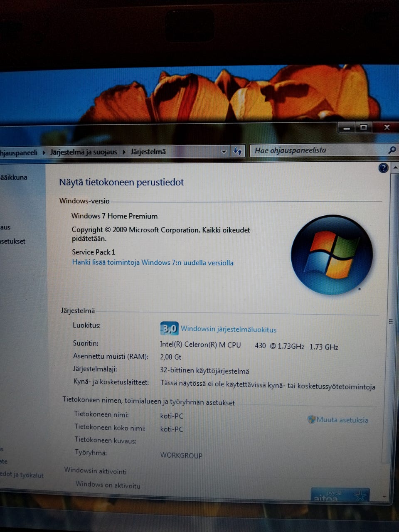Open Hanki lisää toimintoja Windows 7:n link
This screenshot has width=399, height=532.
coord(153,262)
